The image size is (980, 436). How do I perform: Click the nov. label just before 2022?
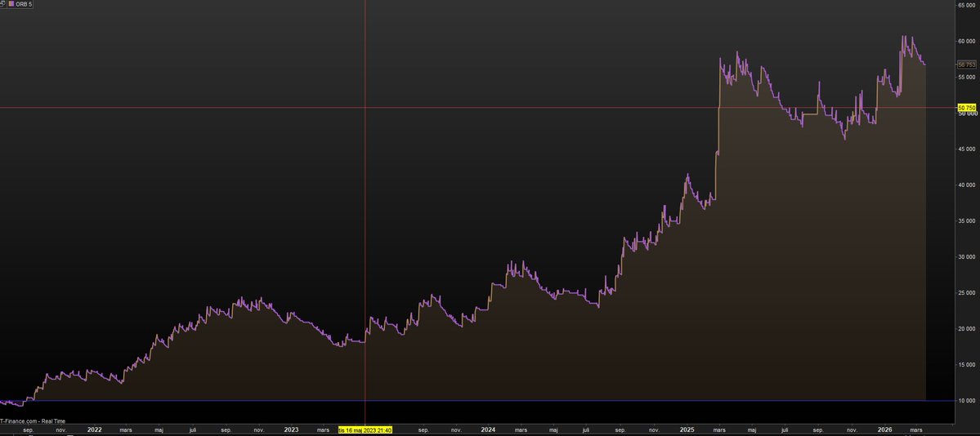61,430
